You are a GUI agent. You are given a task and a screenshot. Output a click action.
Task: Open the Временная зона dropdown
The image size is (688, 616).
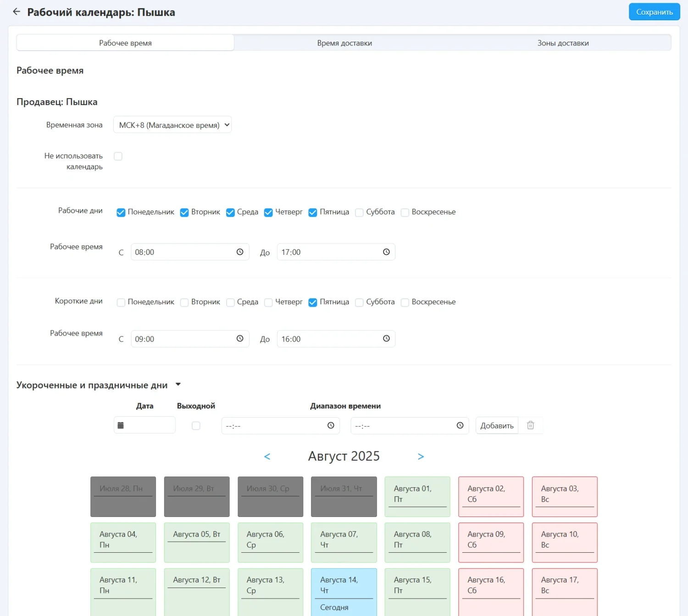(172, 125)
